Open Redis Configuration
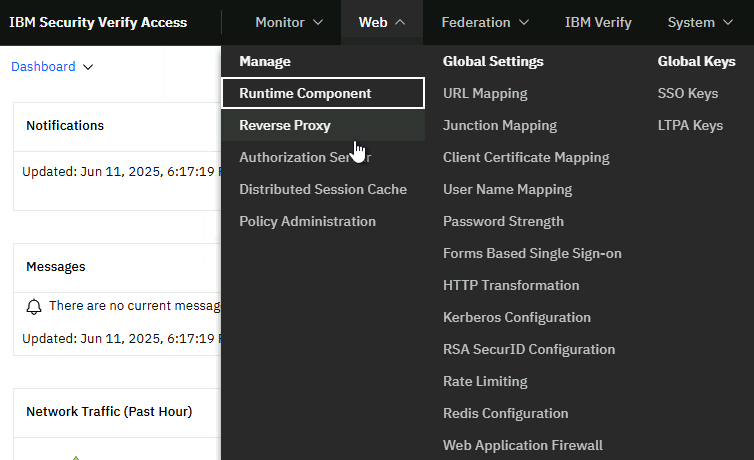This screenshot has height=460, width=754. [505, 413]
